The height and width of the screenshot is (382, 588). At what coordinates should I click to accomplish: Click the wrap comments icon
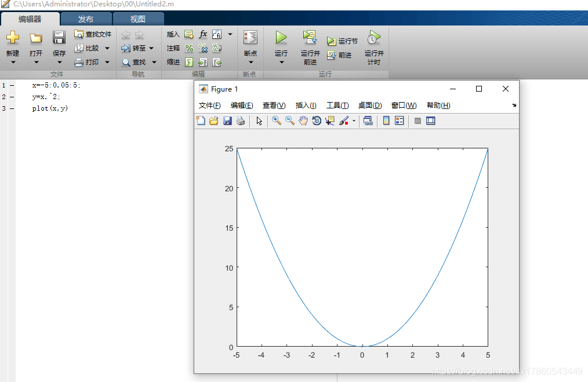coord(217,48)
